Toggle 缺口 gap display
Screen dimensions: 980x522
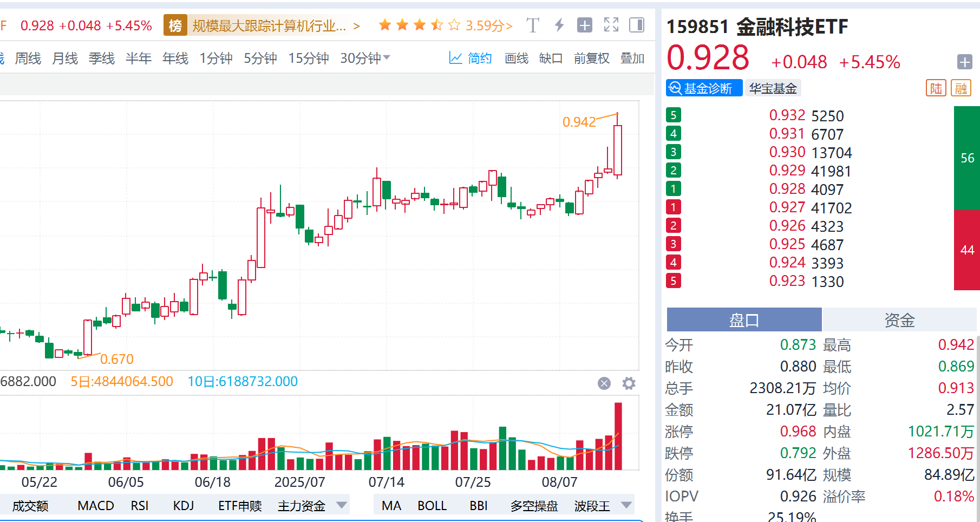tap(551, 58)
